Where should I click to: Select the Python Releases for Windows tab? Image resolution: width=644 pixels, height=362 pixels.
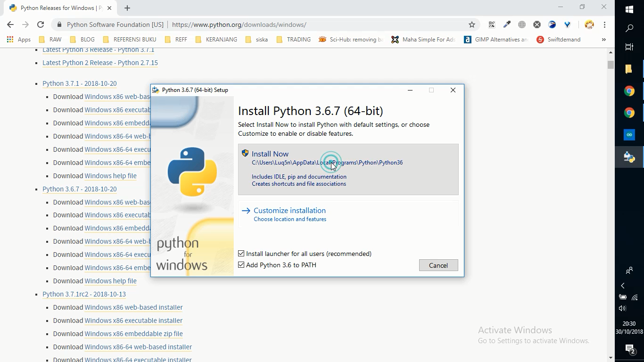61,8
